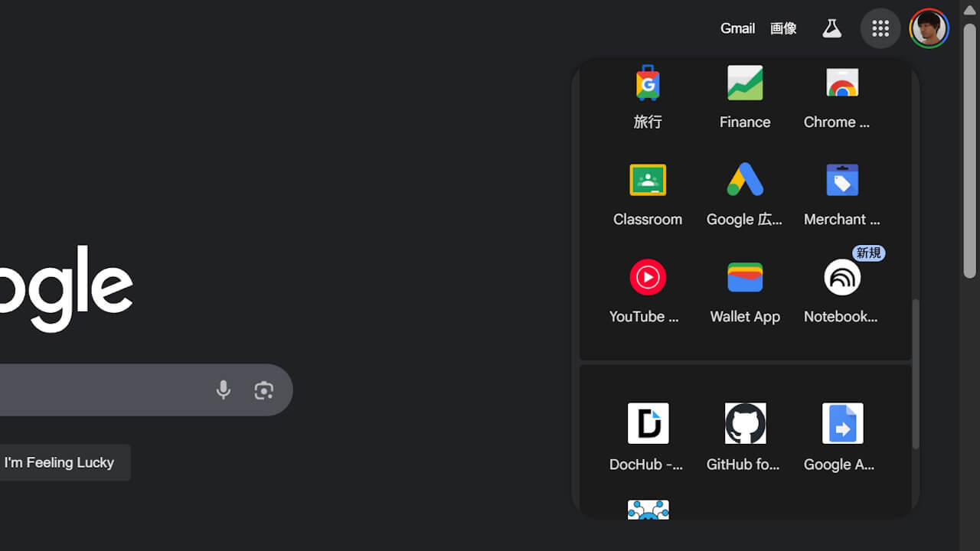The height and width of the screenshot is (551, 980).
Task: Click the 旅行 label text
Action: pos(648,122)
